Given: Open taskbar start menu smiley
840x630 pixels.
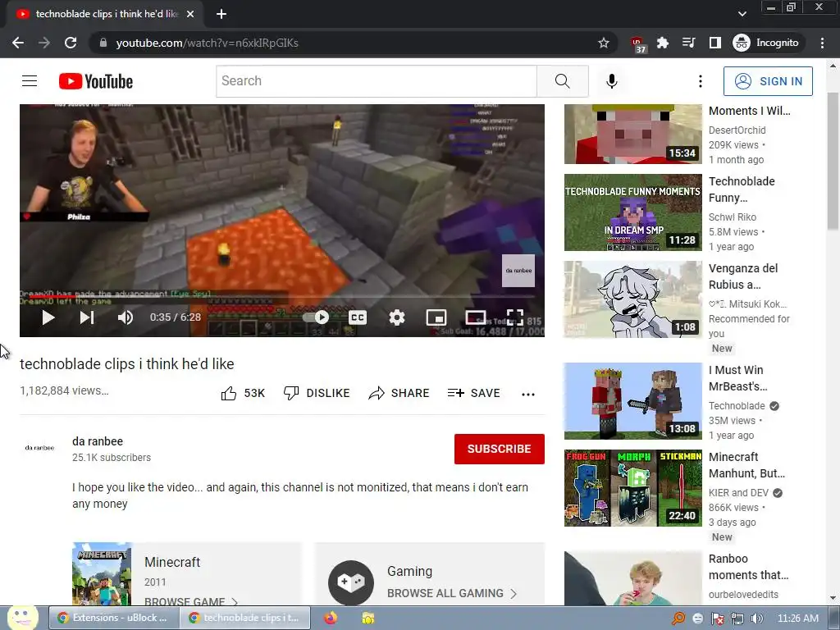Looking at the screenshot, I should tap(21, 617).
